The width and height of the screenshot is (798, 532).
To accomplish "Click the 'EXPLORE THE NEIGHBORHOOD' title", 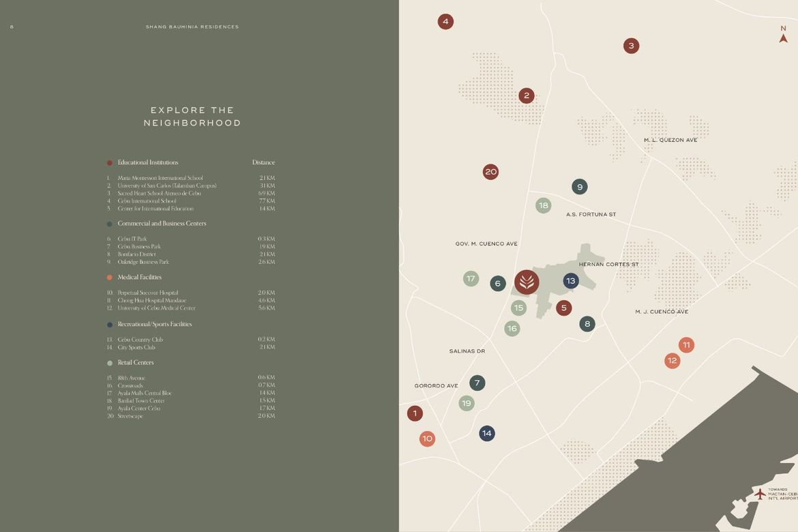I will tap(192, 117).
